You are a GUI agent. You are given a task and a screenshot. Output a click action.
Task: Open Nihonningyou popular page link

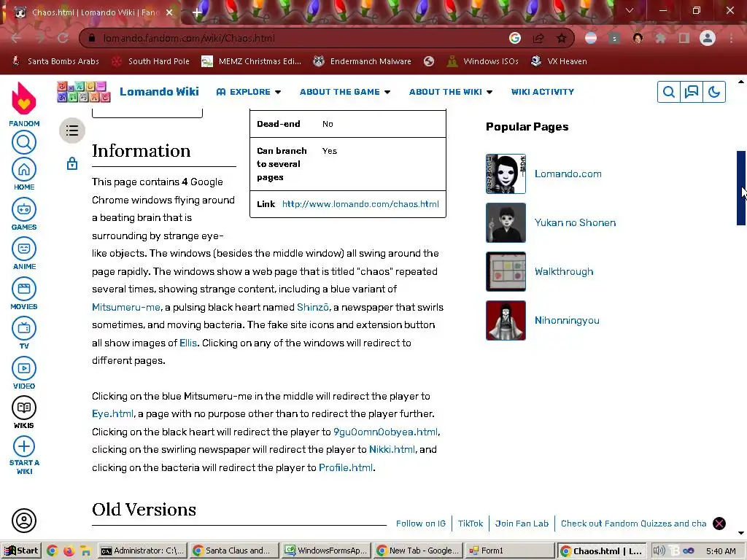point(567,321)
